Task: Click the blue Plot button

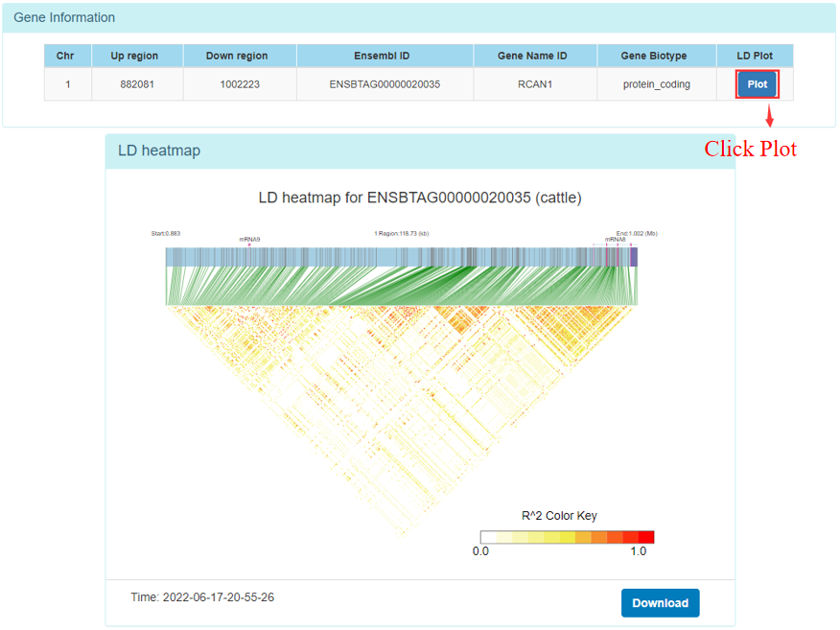Action: pos(757,84)
